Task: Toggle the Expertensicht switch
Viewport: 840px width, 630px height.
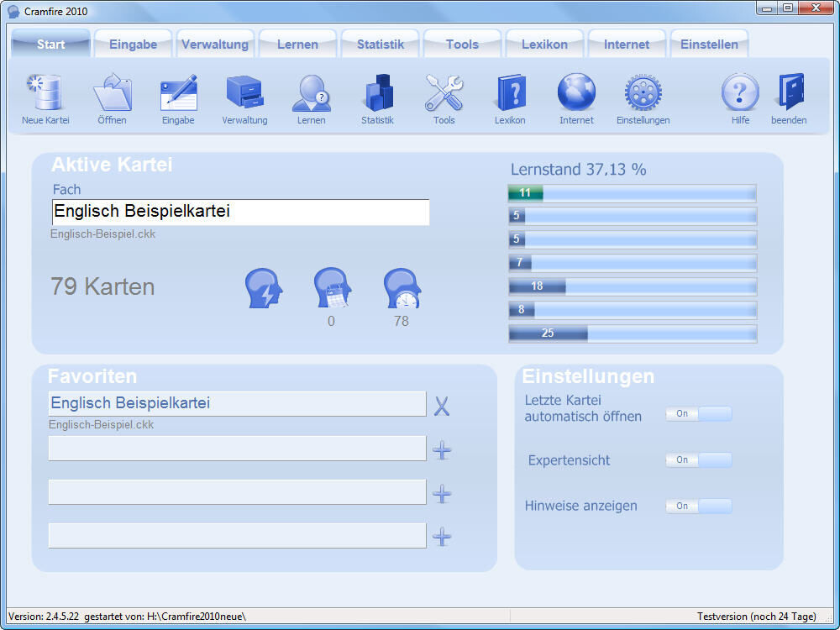Action: point(699,459)
